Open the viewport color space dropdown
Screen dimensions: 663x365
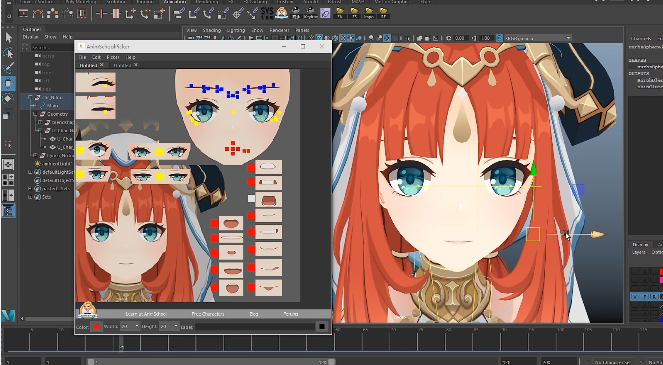coord(537,38)
